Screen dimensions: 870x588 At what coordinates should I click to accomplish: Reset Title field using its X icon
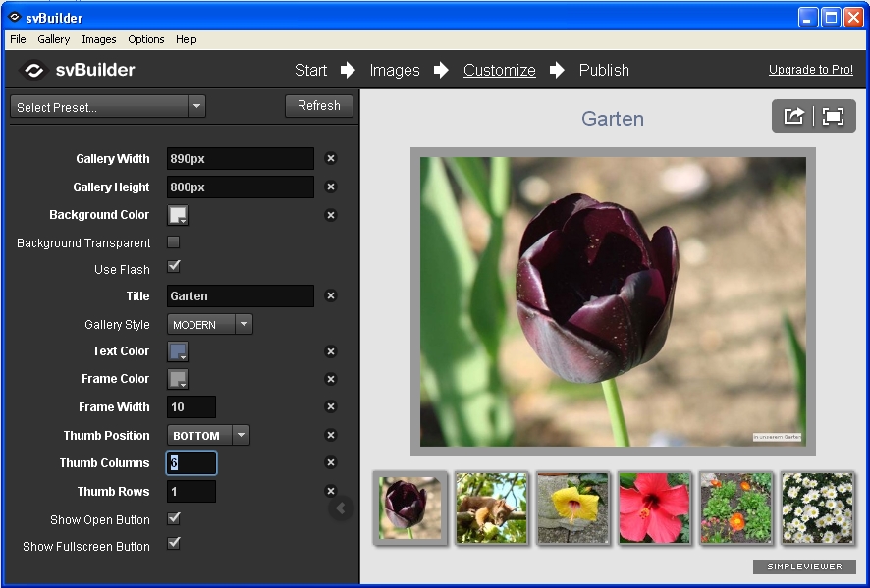pyautogui.click(x=331, y=295)
